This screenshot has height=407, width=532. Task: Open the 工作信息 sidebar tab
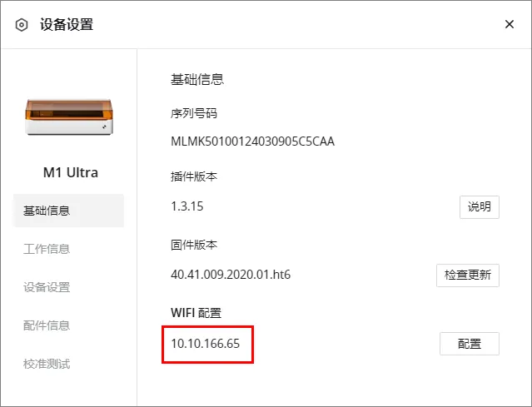pyautogui.click(x=47, y=249)
